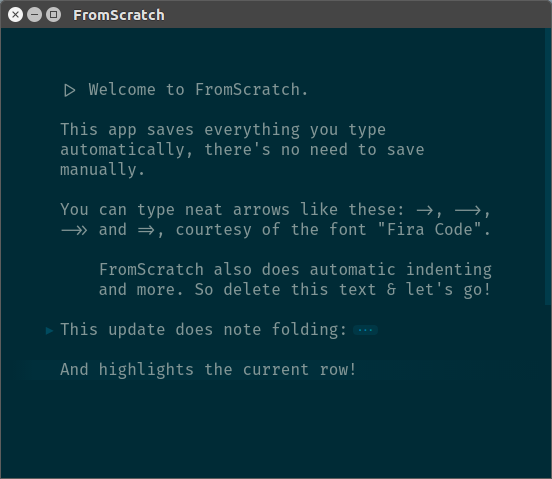This screenshot has width=552, height=479.
Task: Close the FromScratch window
Action: (15, 15)
